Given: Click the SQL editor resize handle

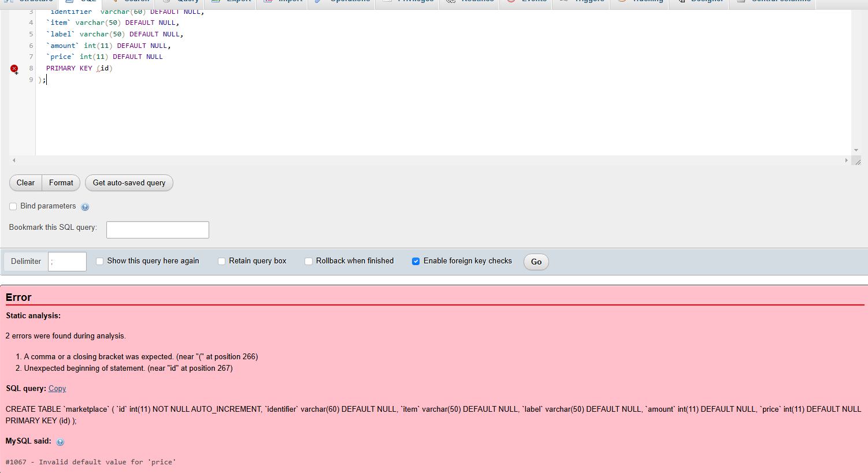Looking at the screenshot, I should coord(857,161).
